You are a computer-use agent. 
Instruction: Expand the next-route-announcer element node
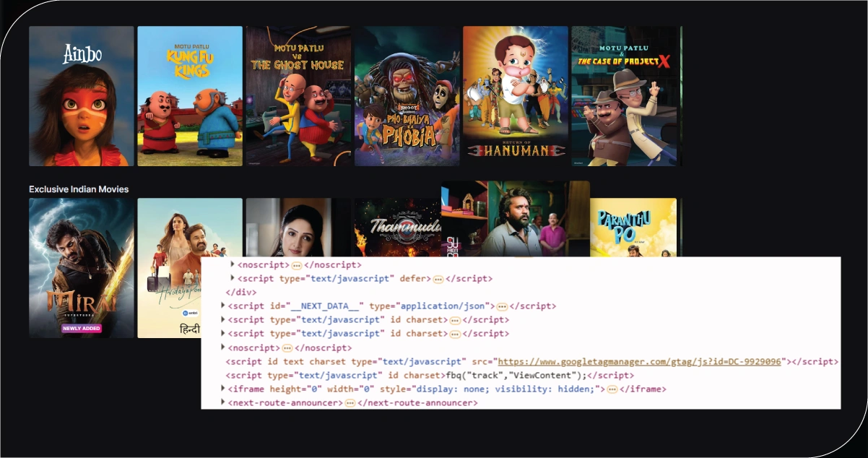[222, 403]
